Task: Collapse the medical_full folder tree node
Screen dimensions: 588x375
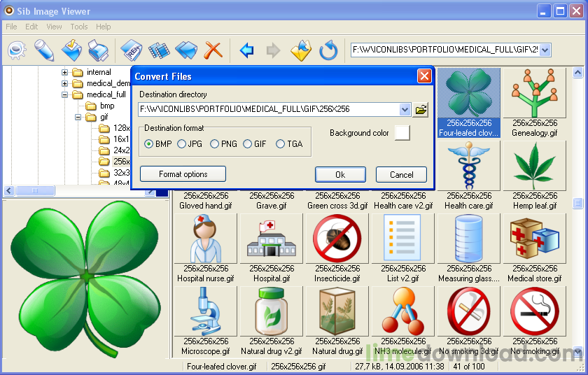Action: (x=65, y=94)
